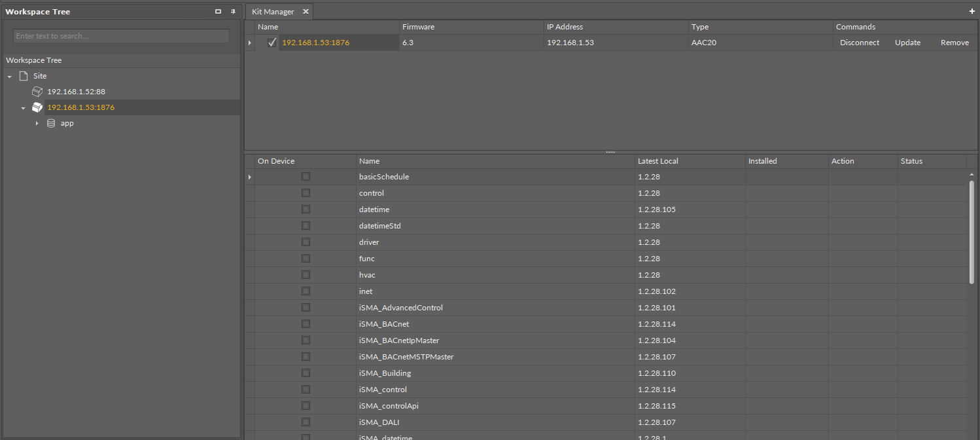Collapse the 192.168.1.53:1876 tree node
980x440 pixels.
24,108
